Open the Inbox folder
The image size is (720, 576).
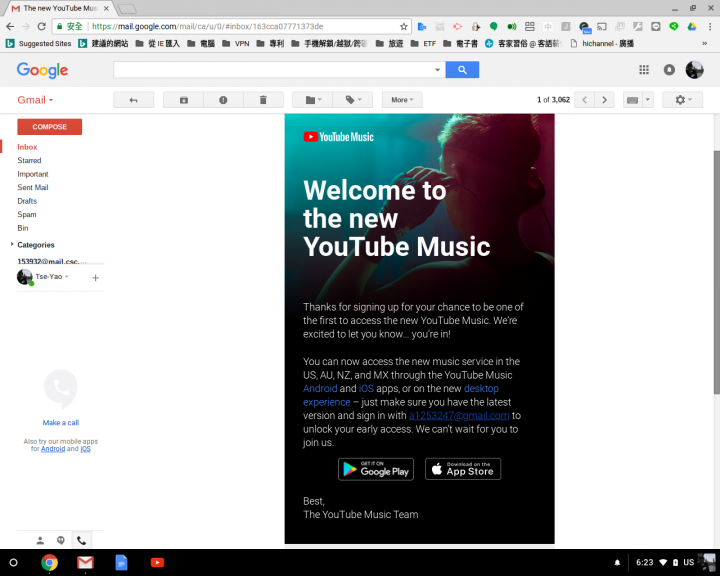[x=27, y=147]
